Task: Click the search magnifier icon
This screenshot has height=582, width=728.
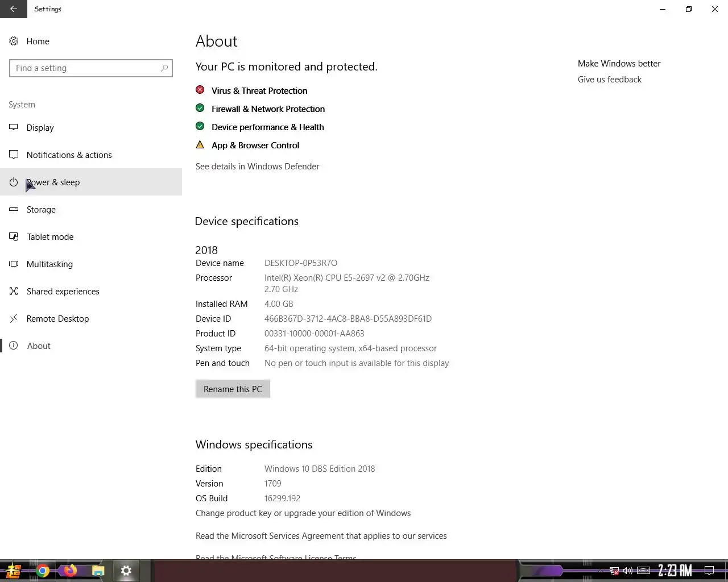Action: [164, 68]
